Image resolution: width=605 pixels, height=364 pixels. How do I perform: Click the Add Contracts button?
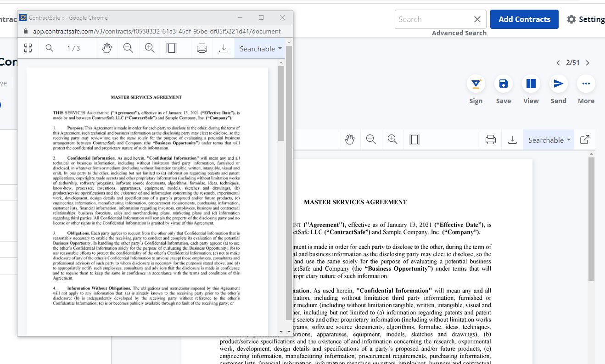tap(524, 19)
